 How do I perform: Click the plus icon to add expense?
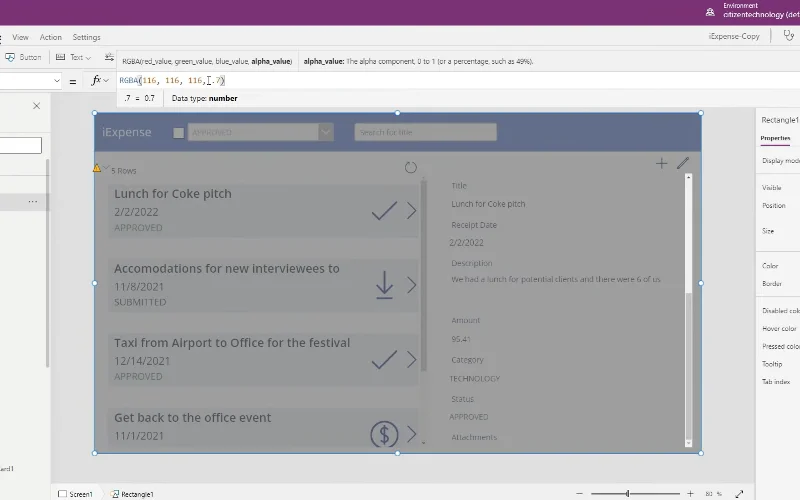tap(661, 163)
